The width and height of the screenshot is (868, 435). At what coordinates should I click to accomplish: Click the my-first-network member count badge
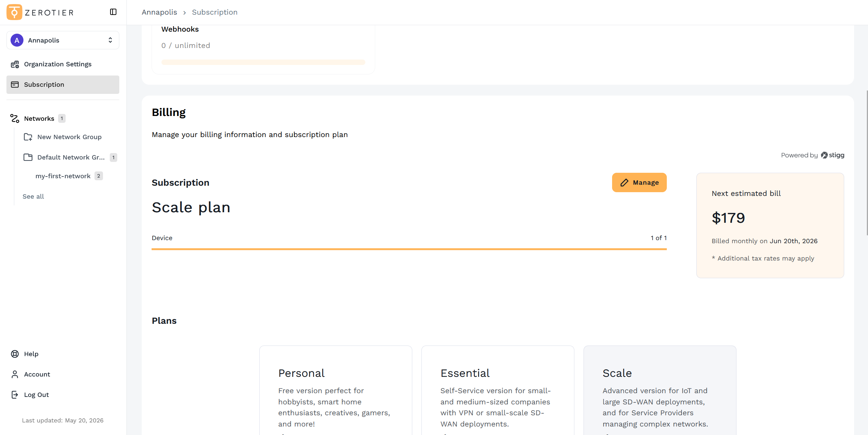pyautogui.click(x=99, y=176)
